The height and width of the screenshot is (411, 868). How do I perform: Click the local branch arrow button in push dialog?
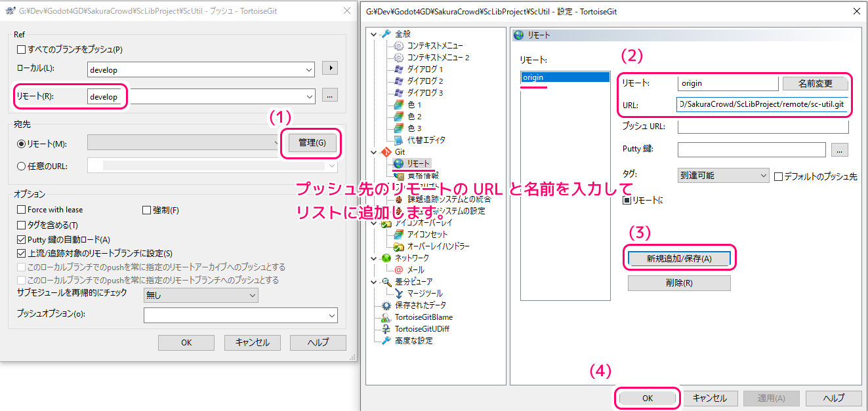pyautogui.click(x=330, y=68)
